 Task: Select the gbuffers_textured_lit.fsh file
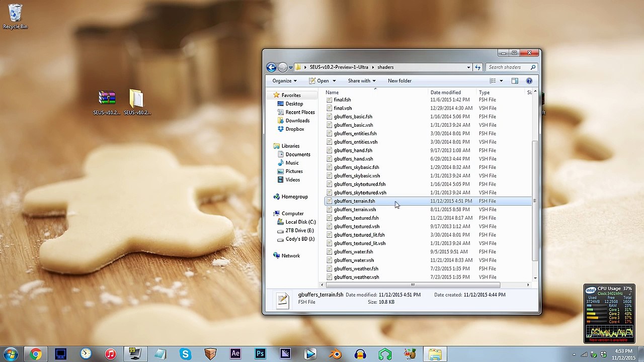359,235
